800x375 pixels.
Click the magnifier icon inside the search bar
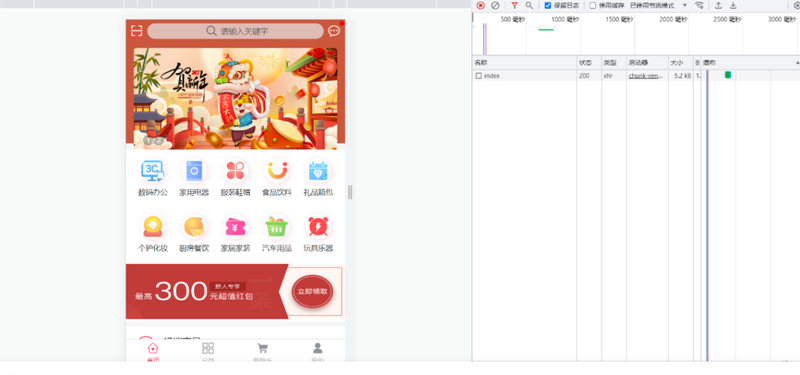point(211,31)
